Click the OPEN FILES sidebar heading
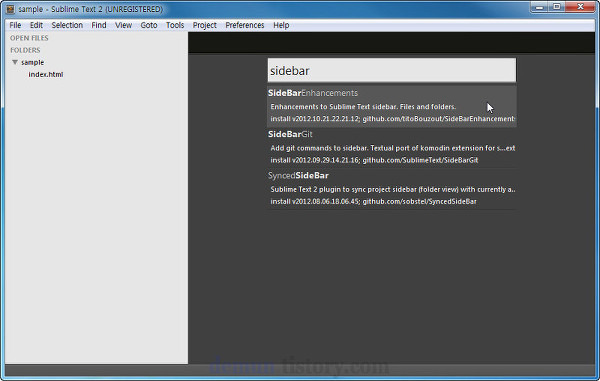This screenshot has width=600, height=381. 29,38
